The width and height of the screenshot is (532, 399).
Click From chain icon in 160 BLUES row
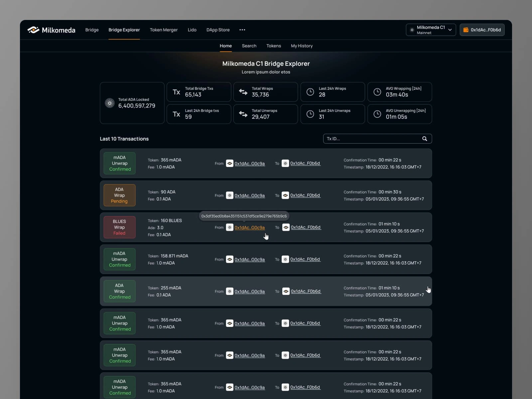229,227
